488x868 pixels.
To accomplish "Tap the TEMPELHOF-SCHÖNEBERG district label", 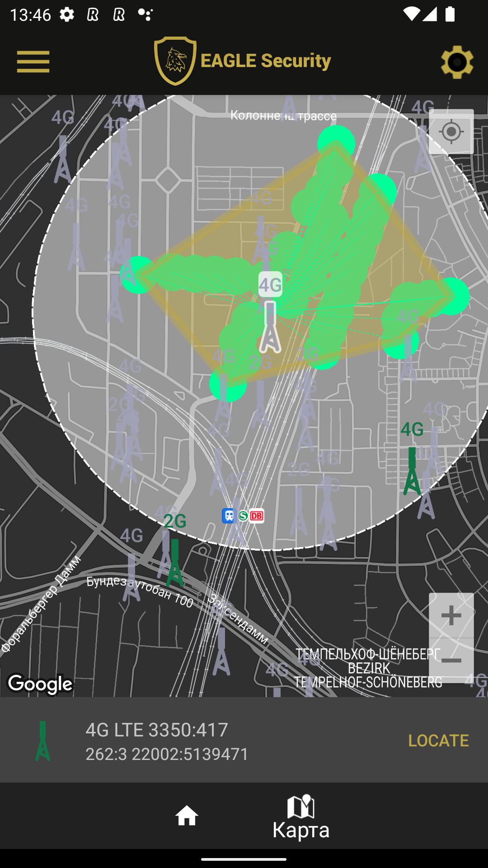I will [368, 682].
